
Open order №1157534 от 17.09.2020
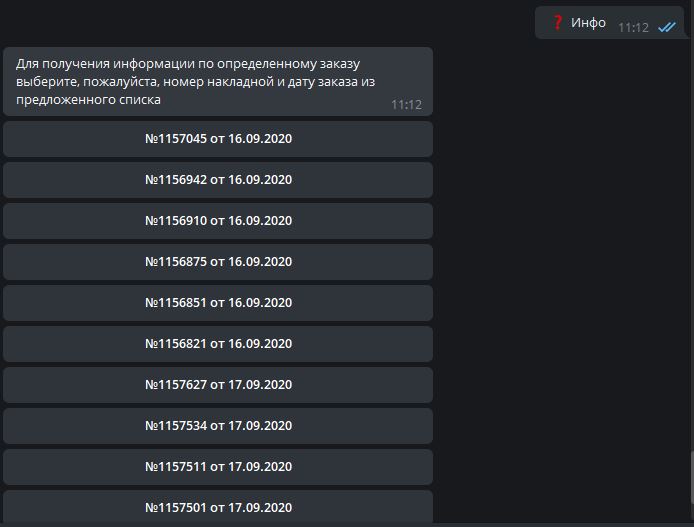click(218, 426)
